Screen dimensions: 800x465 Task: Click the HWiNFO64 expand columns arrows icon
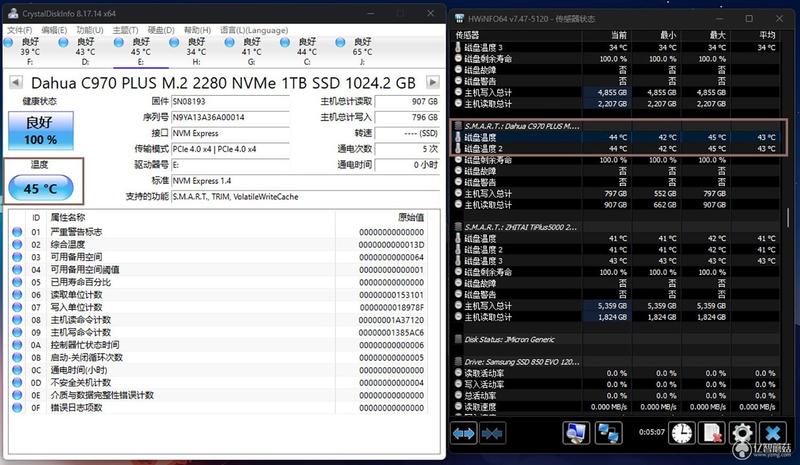tap(464, 433)
